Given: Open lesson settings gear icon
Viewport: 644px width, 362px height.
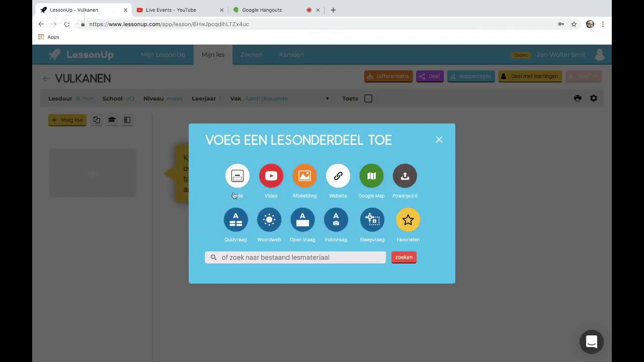Looking at the screenshot, I should point(594,99).
